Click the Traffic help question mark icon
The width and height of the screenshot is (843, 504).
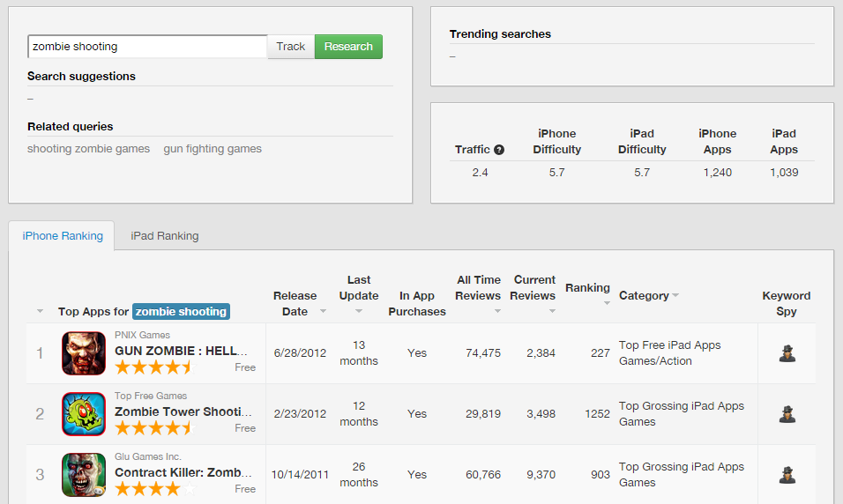click(499, 150)
